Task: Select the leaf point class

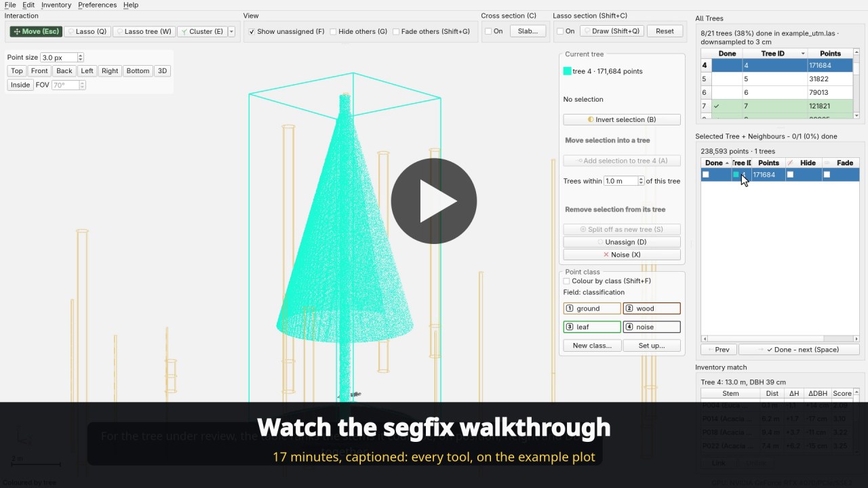Action: 592,327
